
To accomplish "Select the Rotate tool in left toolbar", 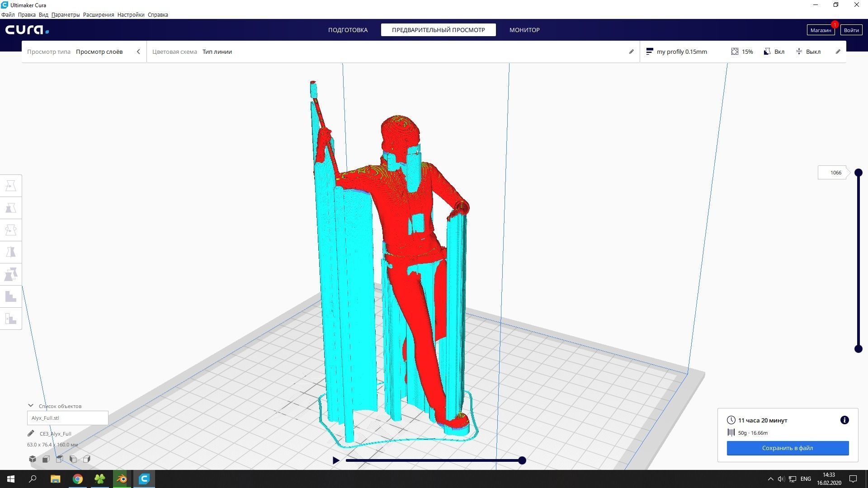I will click(x=11, y=230).
